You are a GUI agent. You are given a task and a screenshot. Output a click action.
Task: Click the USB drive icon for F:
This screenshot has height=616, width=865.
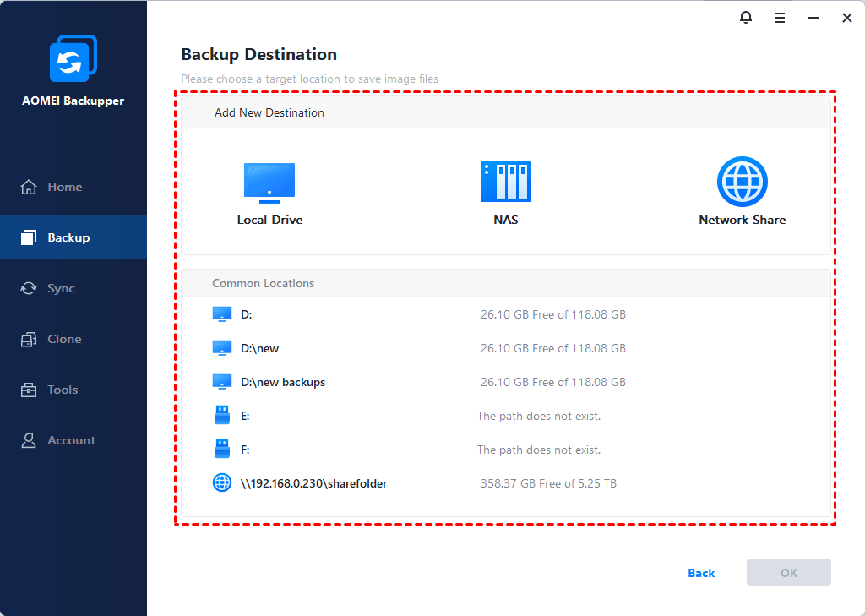pos(221,450)
